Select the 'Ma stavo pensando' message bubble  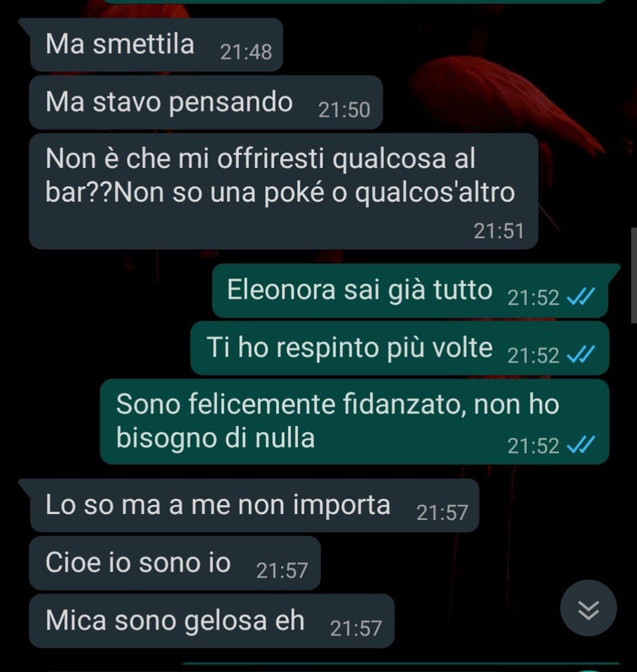tap(206, 102)
